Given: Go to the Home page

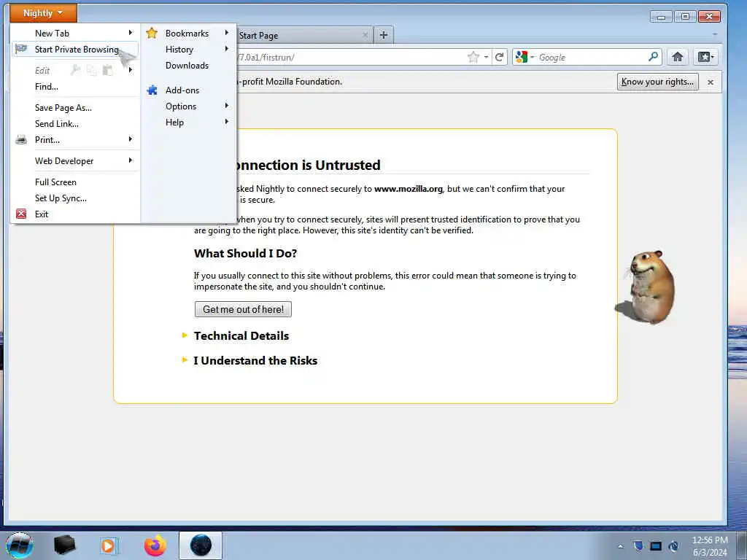Looking at the screenshot, I should (678, 57).
